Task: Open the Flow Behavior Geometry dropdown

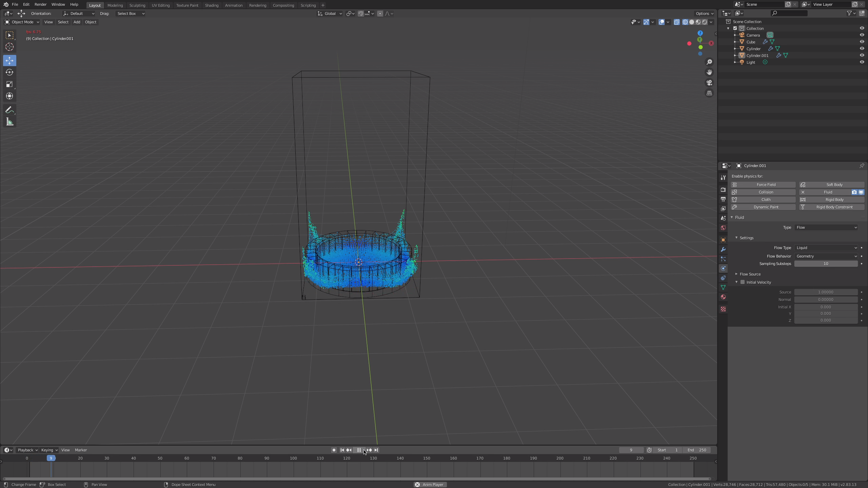Action: tap(826, 256)
